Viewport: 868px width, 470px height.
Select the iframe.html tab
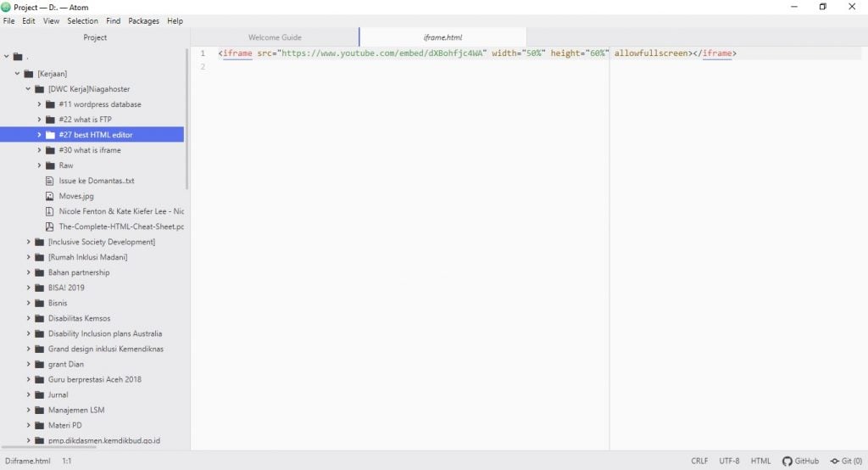tap(442, 37)
